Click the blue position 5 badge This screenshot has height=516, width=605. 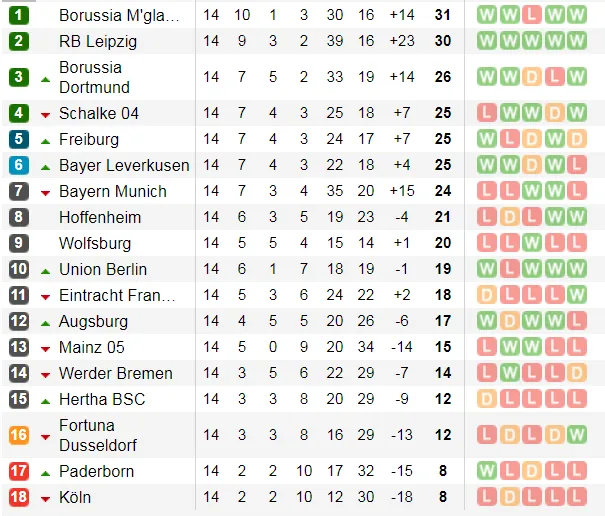(x=19, y=139)
